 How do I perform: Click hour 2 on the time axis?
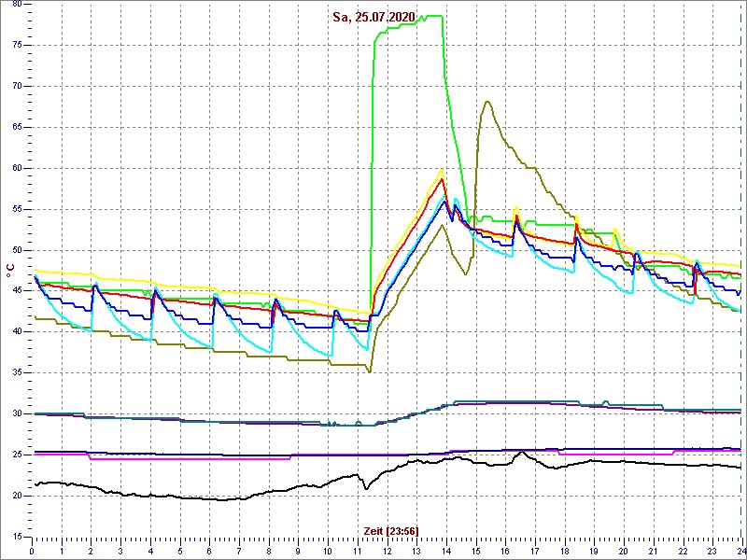tap(91, 551)
